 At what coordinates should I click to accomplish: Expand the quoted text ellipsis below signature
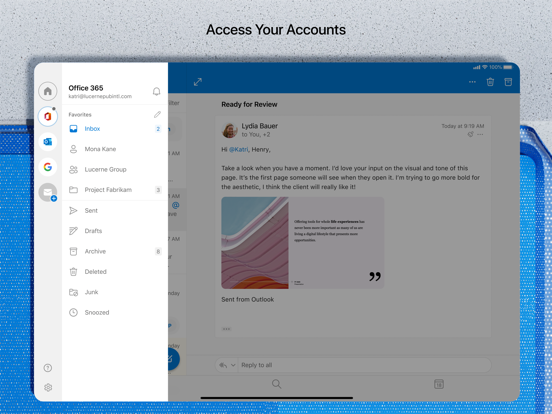[x=226, y=329]
